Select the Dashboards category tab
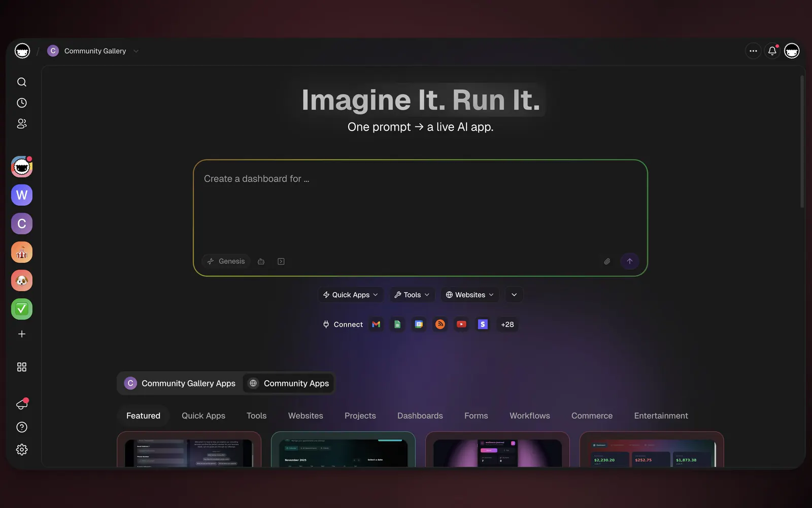This screenshot has height=508, width=812. 420,416
